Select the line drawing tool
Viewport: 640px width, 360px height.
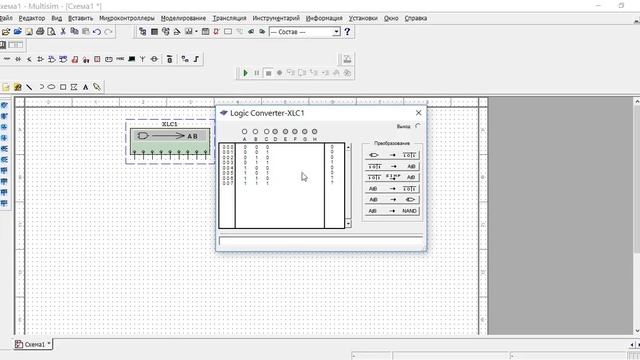click(x=29, y=87)
